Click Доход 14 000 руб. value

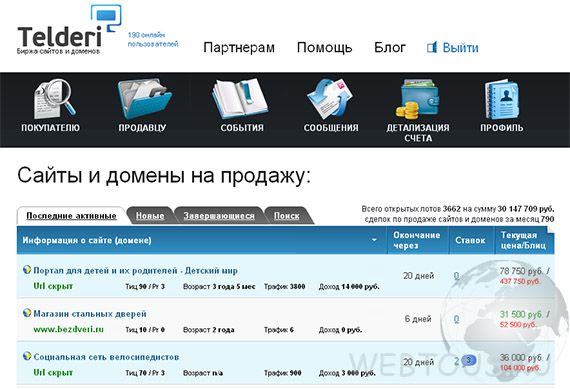pos(349,286)
